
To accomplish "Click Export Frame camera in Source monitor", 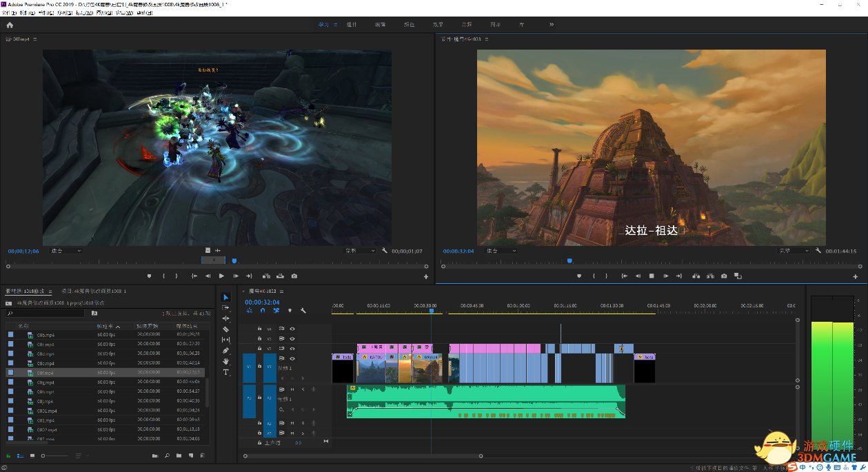I will click(294, 276).
